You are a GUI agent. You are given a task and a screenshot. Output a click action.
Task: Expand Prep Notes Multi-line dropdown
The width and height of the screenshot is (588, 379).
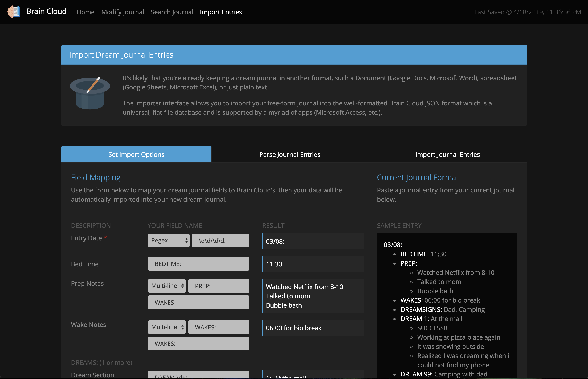(167, 286)
